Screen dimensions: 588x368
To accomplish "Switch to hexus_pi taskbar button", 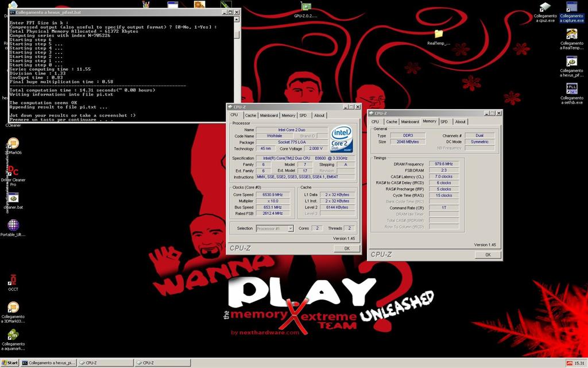I will pyautogui.click(x=49, y=363).
